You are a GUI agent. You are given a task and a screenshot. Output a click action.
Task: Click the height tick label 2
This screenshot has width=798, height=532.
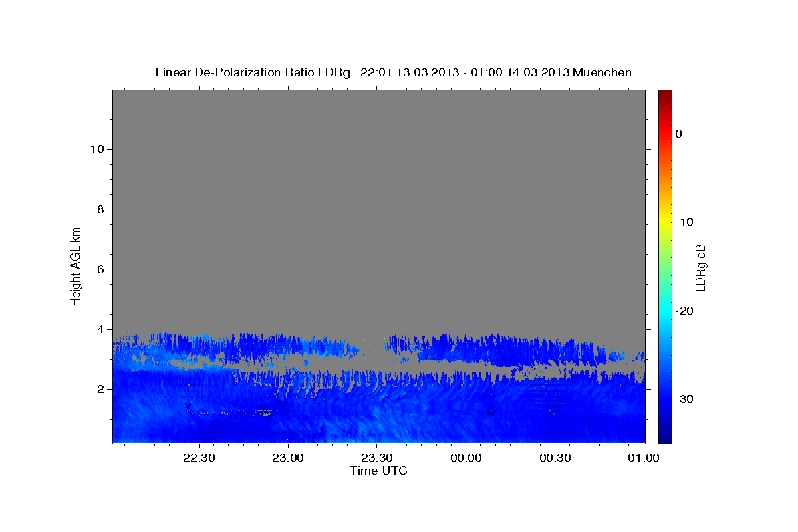100,389
